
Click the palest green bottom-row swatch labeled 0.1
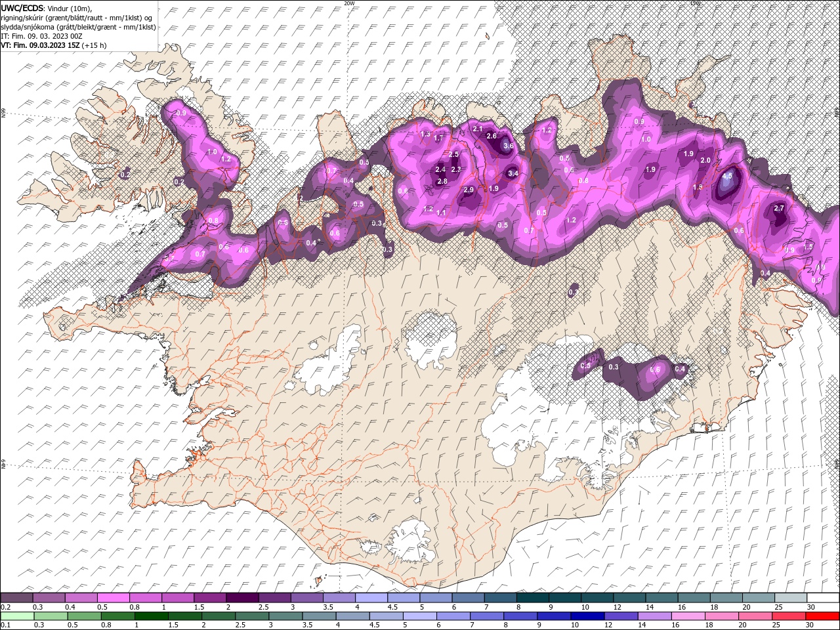point(17,616)
